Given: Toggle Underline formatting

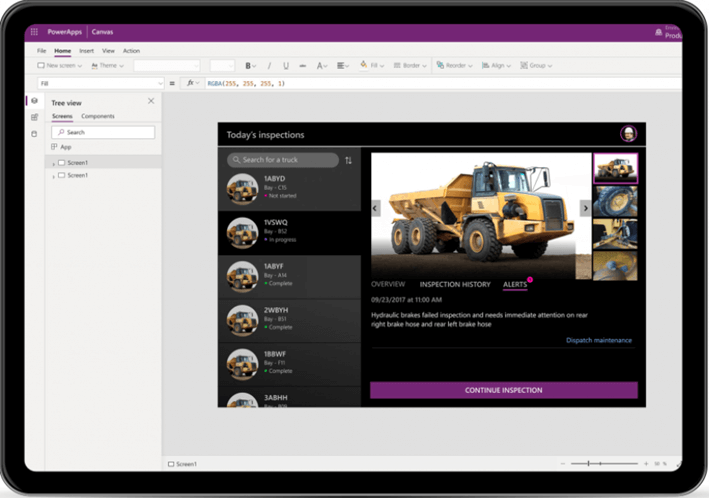Looking at the screenshot, I should 286,66.
